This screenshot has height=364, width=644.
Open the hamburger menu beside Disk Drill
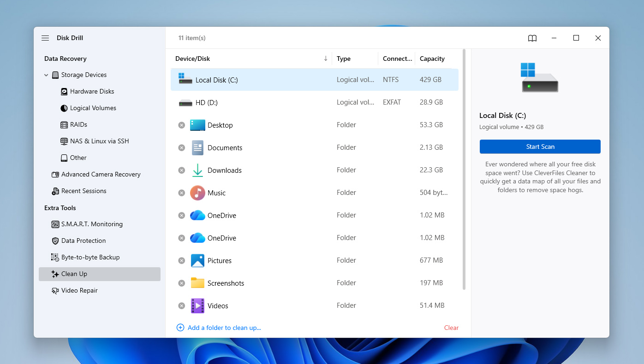coord(45,38)
